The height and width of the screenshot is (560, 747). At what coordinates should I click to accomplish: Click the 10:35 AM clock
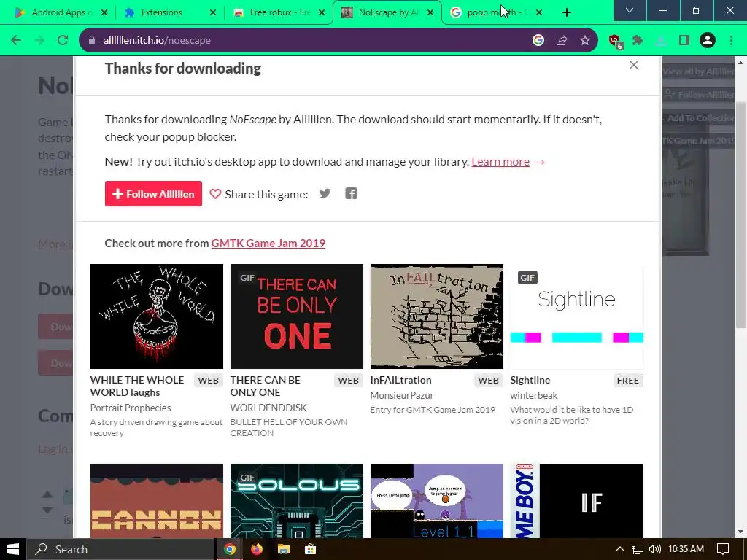(686, 549)
